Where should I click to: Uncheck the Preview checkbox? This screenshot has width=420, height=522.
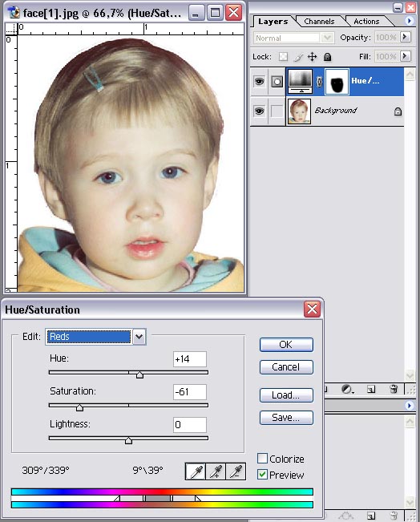tap(262, 475)
